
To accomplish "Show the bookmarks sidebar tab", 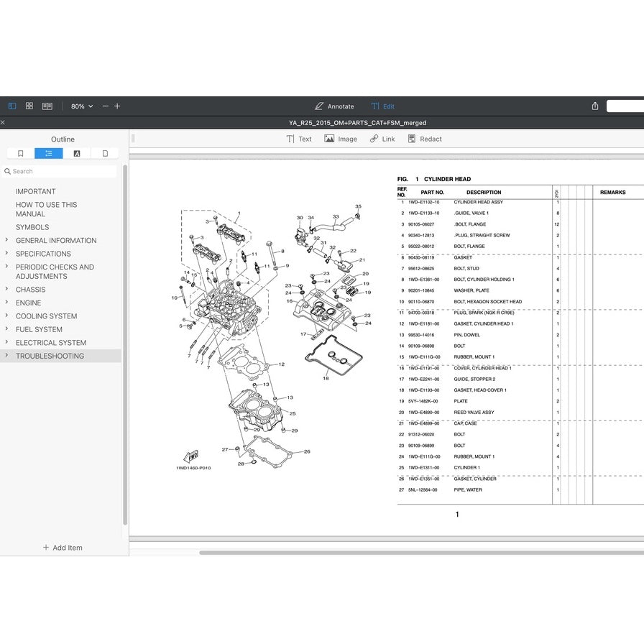I will pos(21,153).
